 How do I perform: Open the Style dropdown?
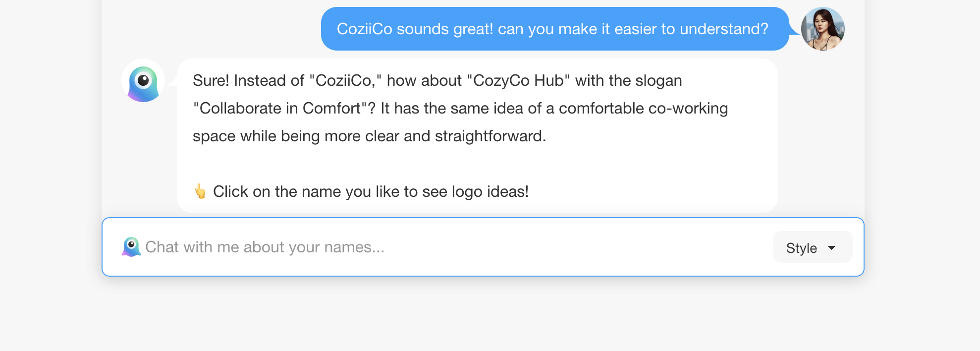pos(812,247)
